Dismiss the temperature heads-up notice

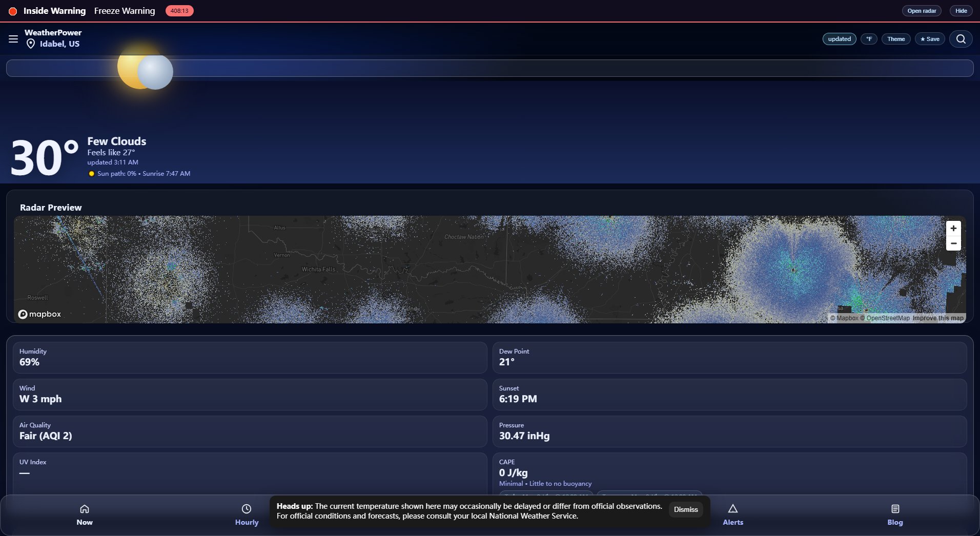685,509
